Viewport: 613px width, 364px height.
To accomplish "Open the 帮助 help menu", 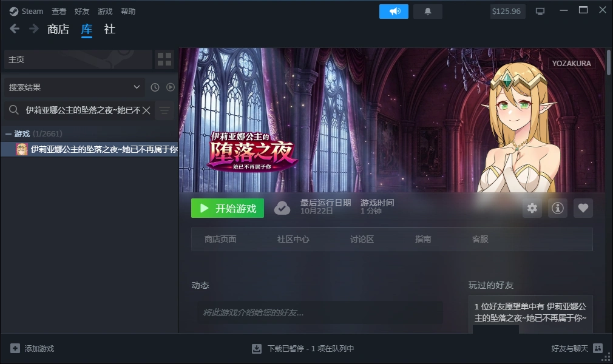I will tap(128, 12).
